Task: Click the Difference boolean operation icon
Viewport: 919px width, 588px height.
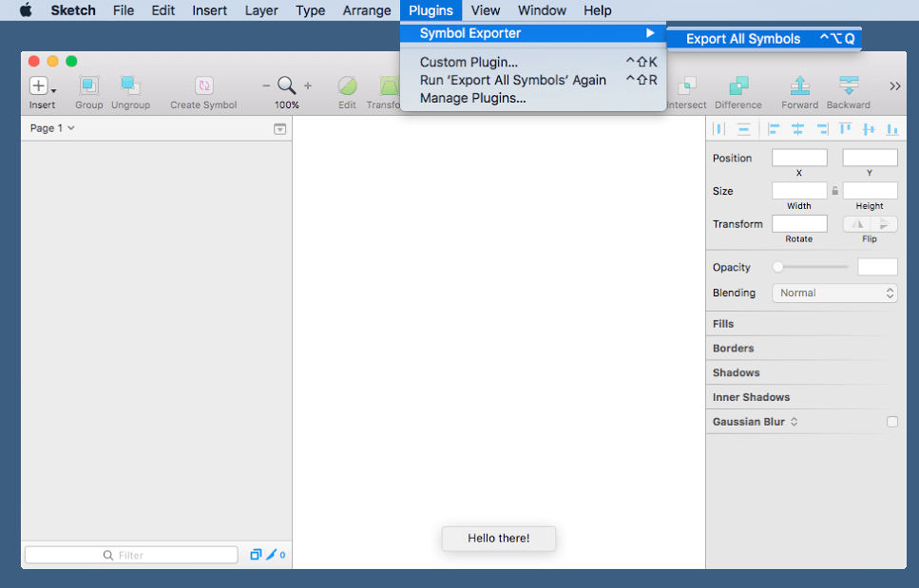Action: (737, 86)
